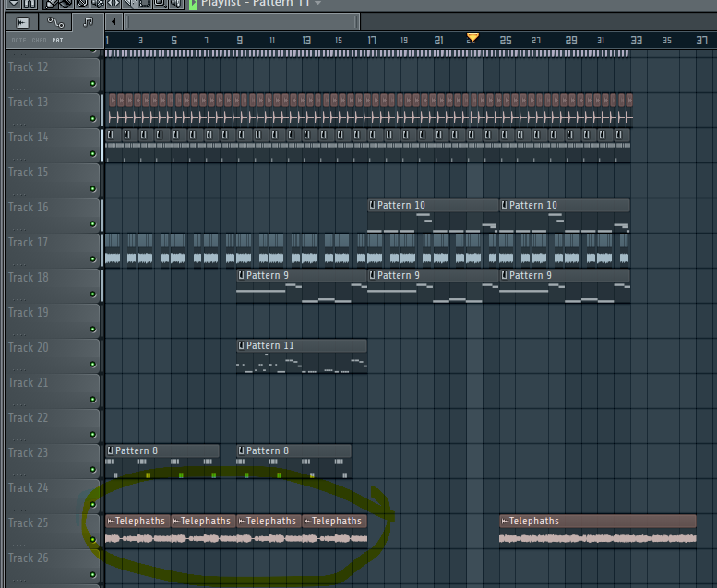Open the playlist options menu arrow
Viewport: 717px width, 588px height.
click(x=14, y=4)
